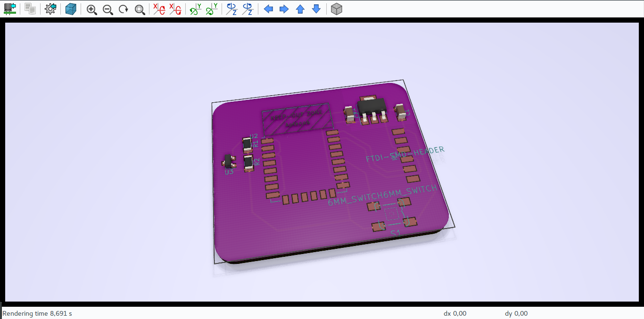
Task: Rotate the board counterclockwise on X axis
Action: pyautogui.click(x=175, y=8)
